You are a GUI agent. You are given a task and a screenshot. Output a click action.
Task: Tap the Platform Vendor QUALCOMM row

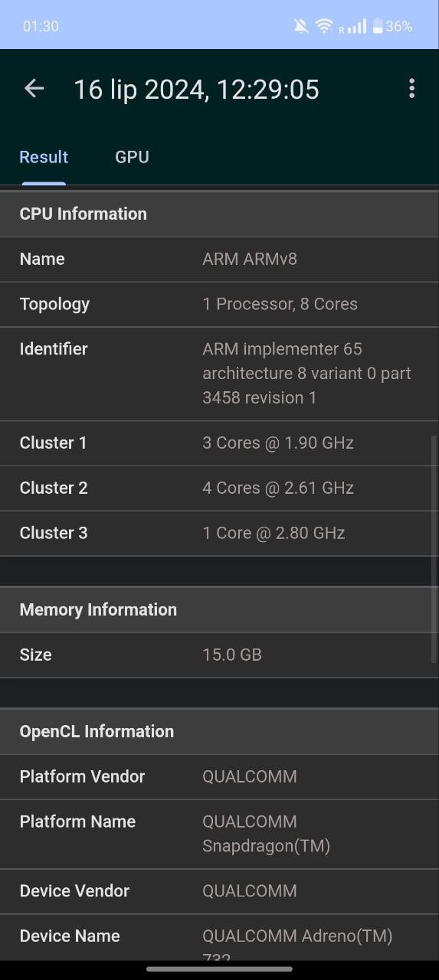(219, 777)
